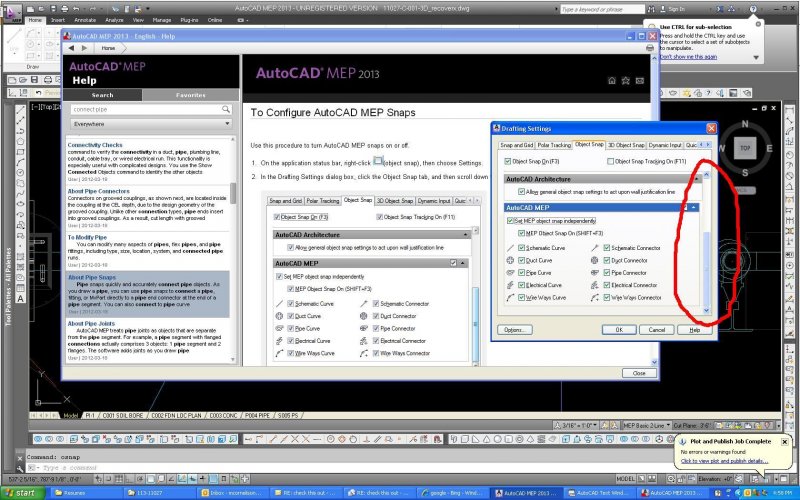Screen dimensions: 800x500
Task: Click the Help search results scrollbar thumb
Action: click(233, 193)
